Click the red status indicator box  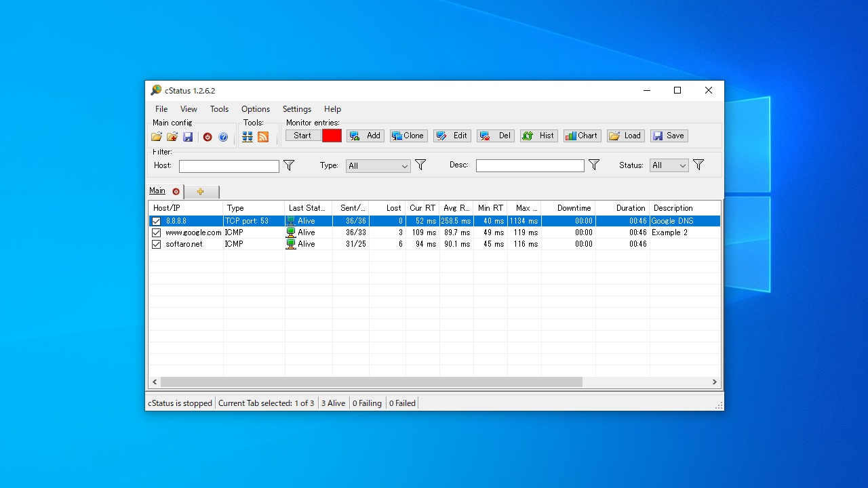pyautogui.click(x=332, y=136)
